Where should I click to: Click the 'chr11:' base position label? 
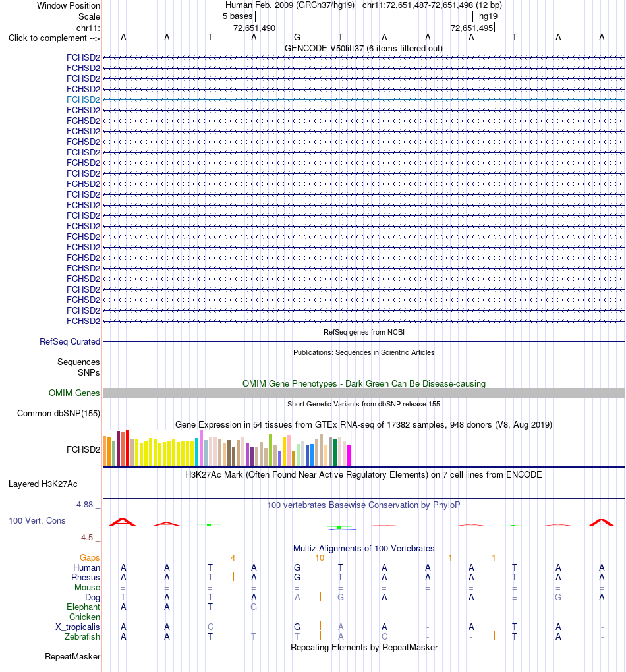(88, 28)
